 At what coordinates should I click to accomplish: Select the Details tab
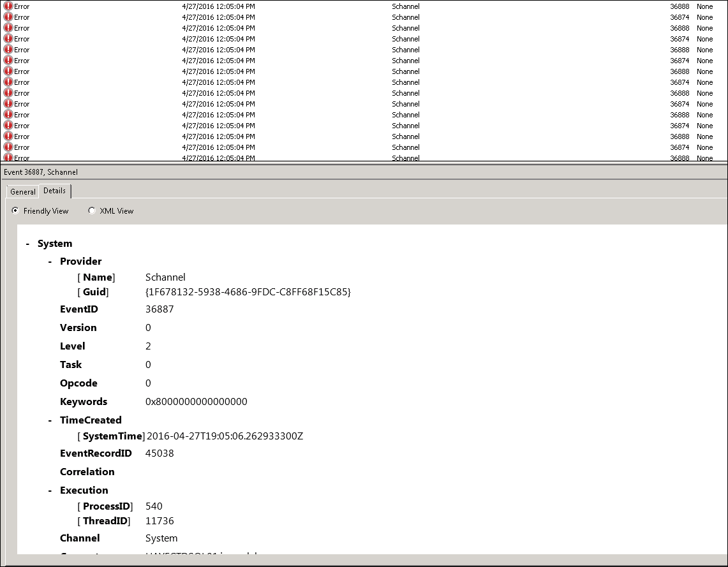click(x=54, y=191)
